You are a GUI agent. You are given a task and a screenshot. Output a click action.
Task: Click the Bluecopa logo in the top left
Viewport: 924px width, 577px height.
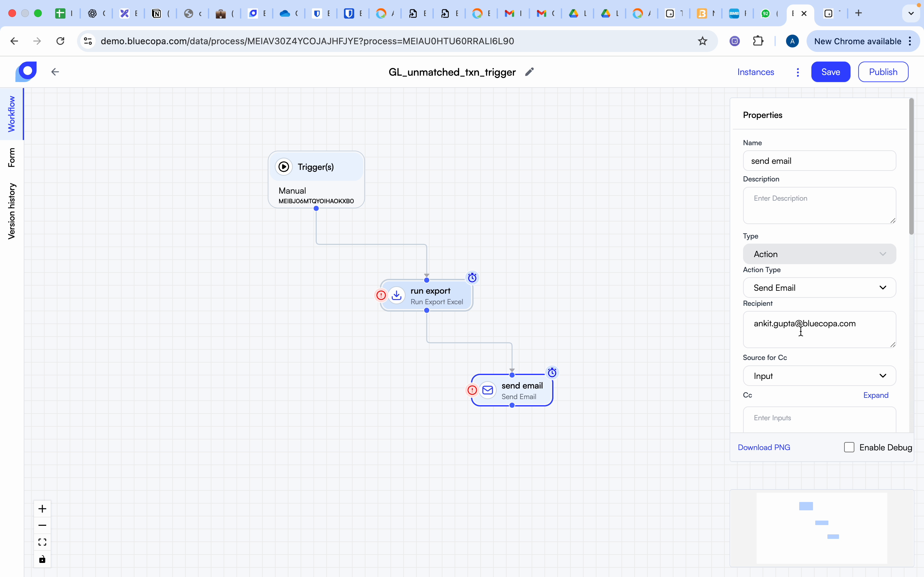pyautogui.click(x=25, y=72)
